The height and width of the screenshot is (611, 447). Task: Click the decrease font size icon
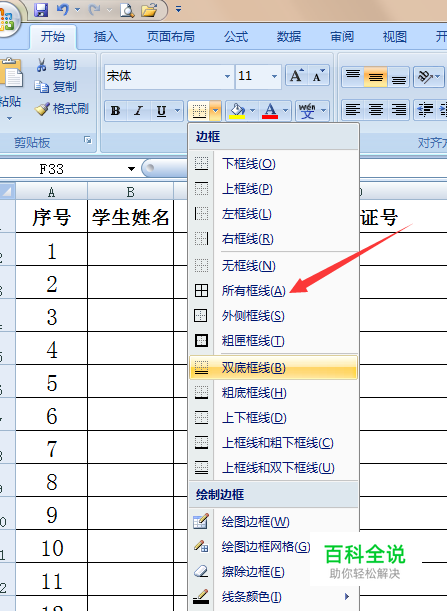pos(318,76)
